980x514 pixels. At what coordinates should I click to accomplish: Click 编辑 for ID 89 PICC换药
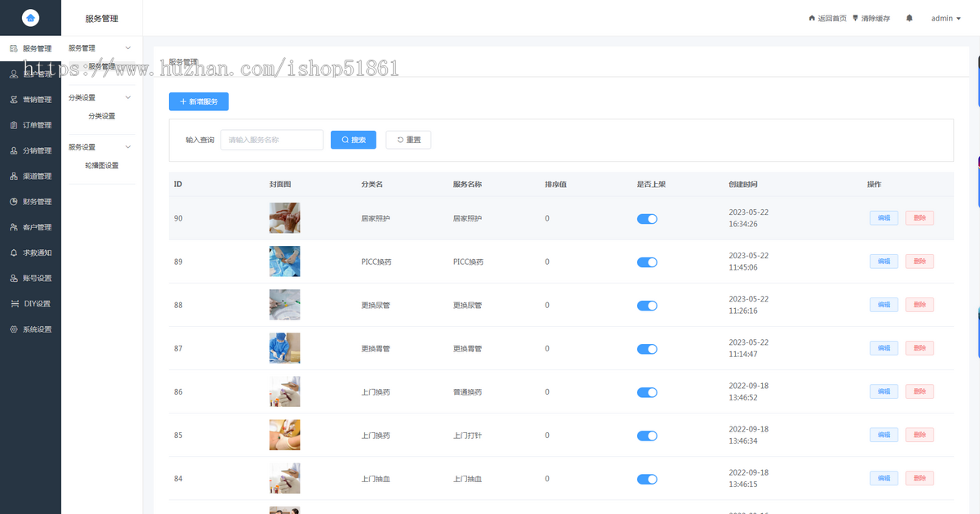884,261
